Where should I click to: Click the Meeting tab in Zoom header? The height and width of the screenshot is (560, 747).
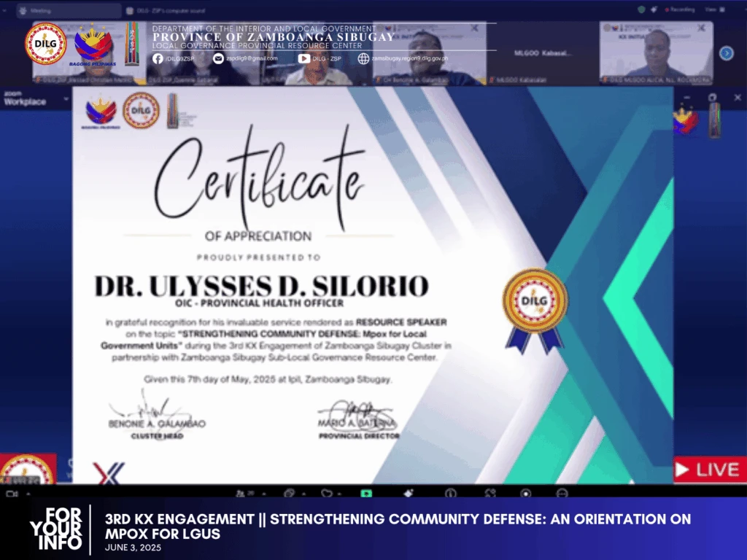69,10
